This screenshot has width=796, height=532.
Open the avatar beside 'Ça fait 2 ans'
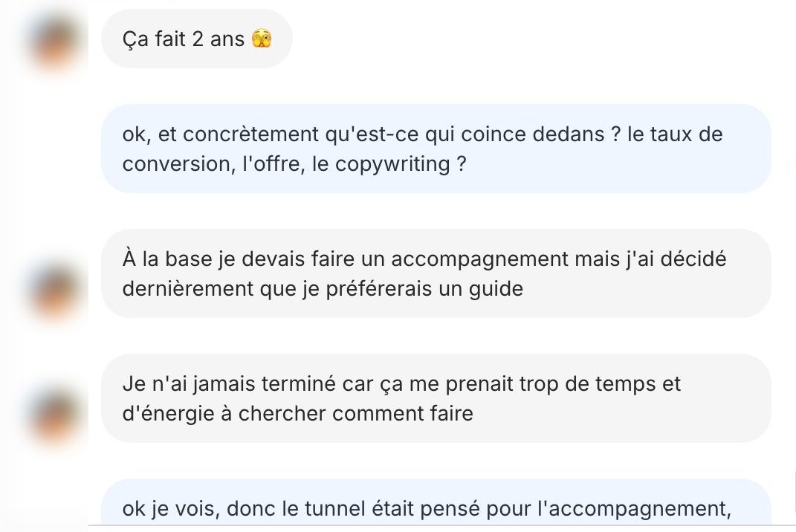pos(54,42)
